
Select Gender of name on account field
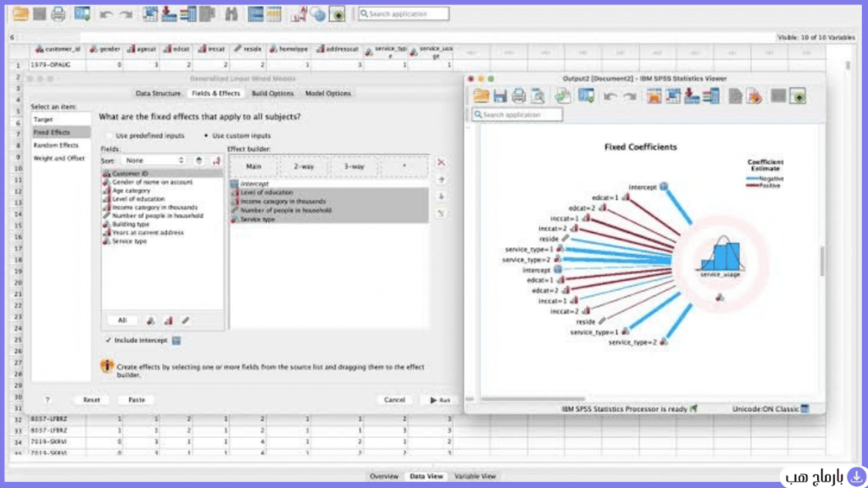coord(162,182)
